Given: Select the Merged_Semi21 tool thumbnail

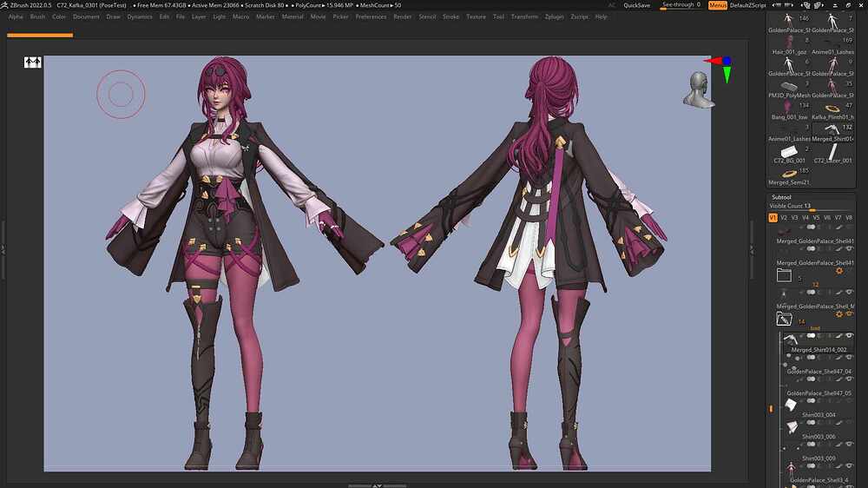Looking at the screenshot, I should [x=789, y=174].
